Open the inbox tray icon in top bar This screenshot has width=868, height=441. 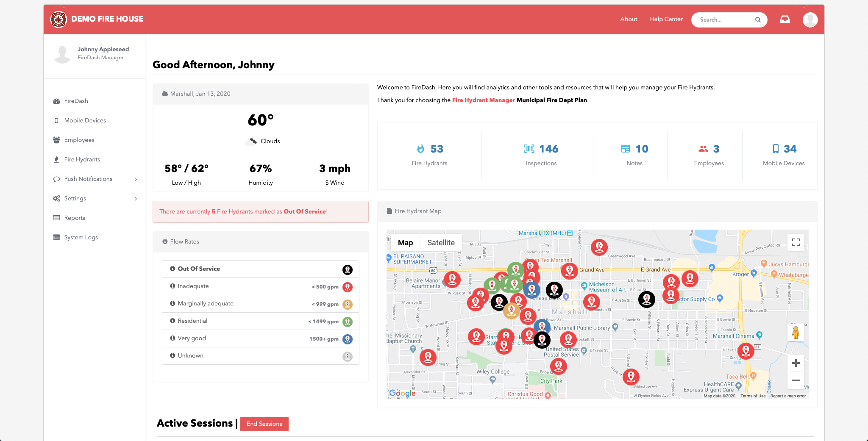coord(785,19)
